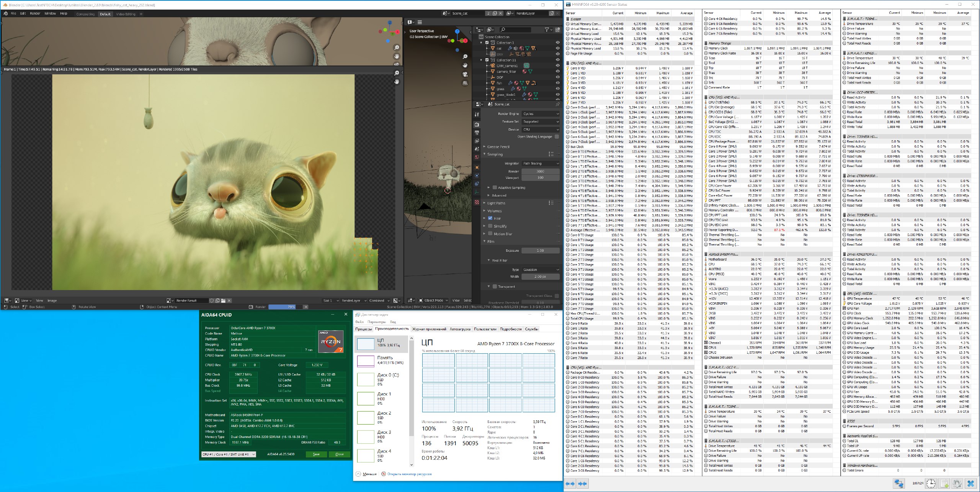This screenshot has width=980, height=492.
Task: Enable Adaptive Sampling checkbox
Action: [495, 188]
